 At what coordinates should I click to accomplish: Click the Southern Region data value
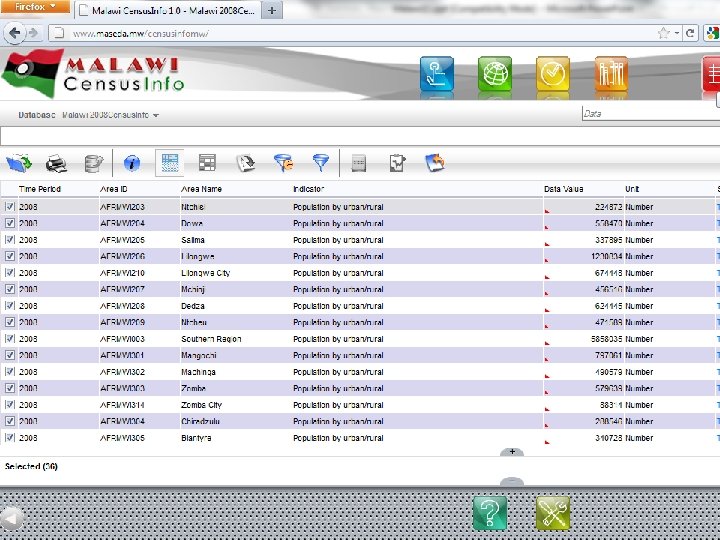pyautogui.click(x=607, y=339)
